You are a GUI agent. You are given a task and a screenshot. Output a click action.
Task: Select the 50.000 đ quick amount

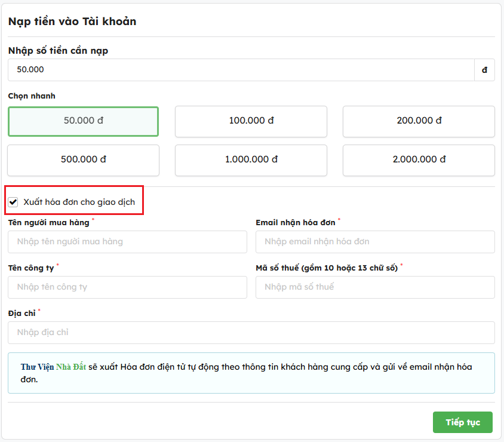pos(83,122)
